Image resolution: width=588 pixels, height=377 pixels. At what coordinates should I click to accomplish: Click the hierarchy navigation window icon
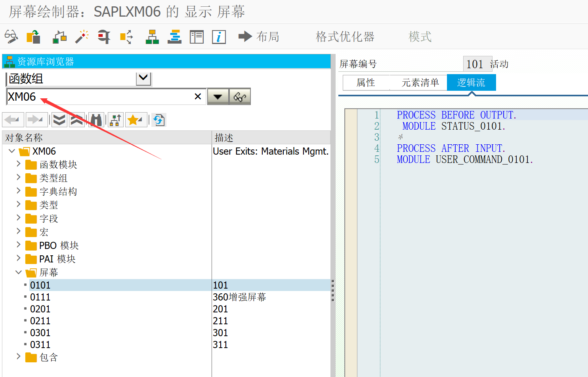point(152,36)
